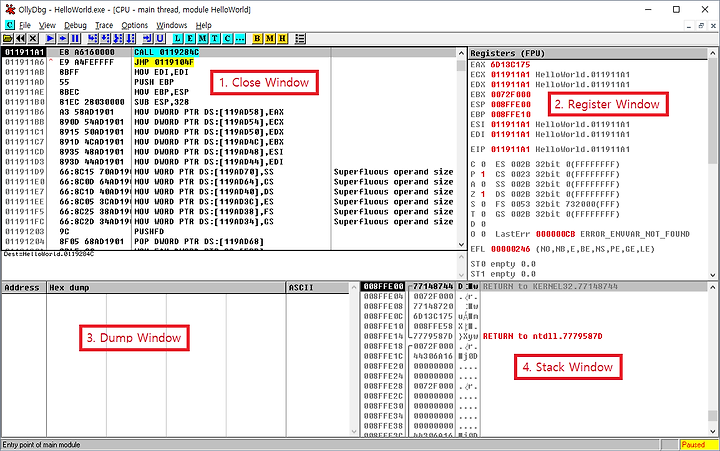720x451 pixels.
Task: Open an executable with the folder icon
Action: click(x=7, y=39)
